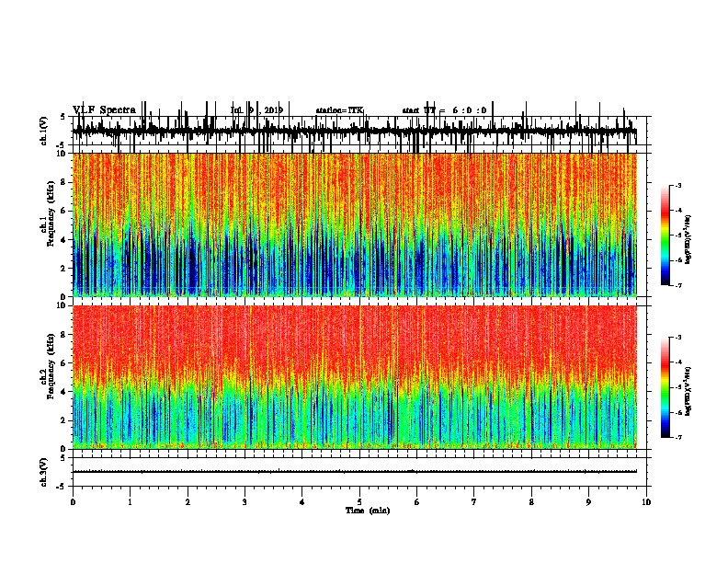
Task: Click the "ch.3(V)" waveform axis label
Action: coord(43,472)
